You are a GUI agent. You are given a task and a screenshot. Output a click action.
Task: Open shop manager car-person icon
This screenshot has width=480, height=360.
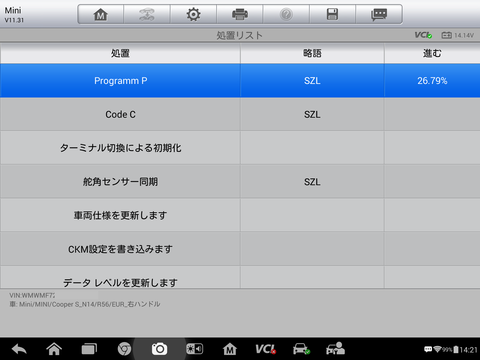[335, 349]
